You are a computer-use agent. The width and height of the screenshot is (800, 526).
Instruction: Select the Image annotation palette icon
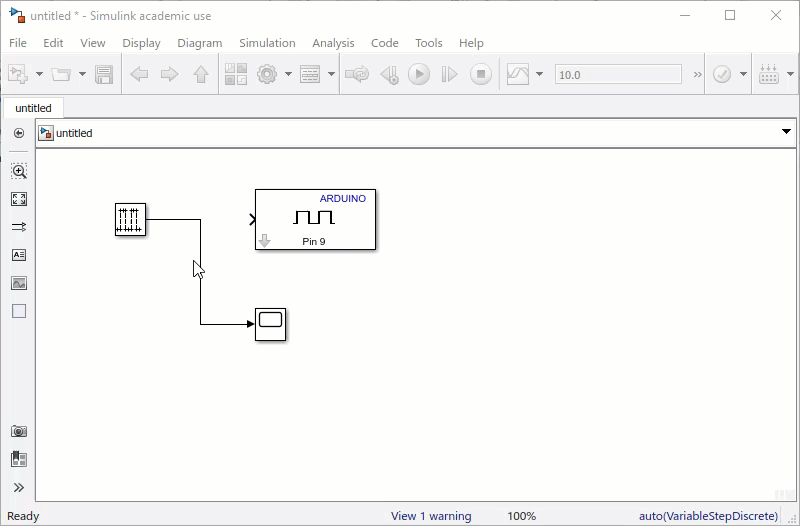click(19, 283)
